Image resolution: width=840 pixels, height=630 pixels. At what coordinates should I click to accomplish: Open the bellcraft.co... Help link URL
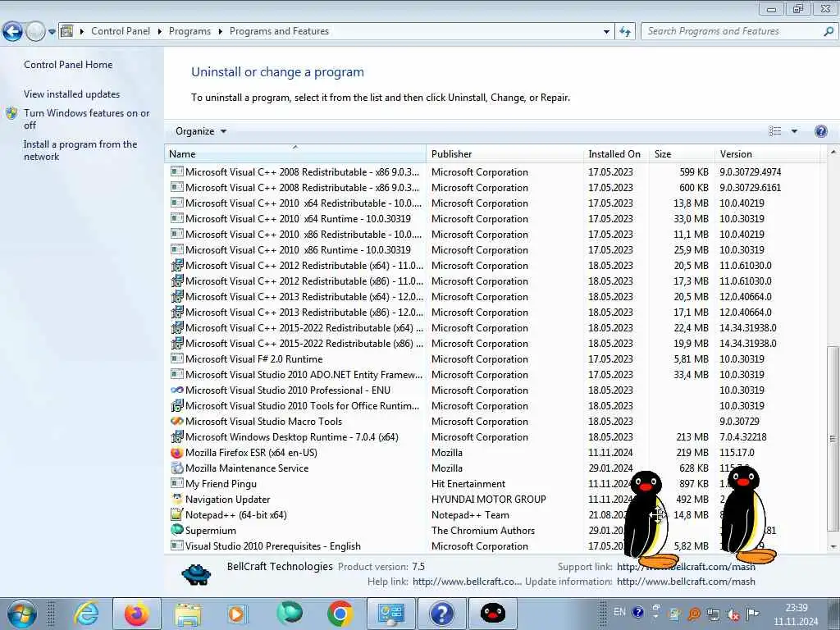(x=467, y=582)
